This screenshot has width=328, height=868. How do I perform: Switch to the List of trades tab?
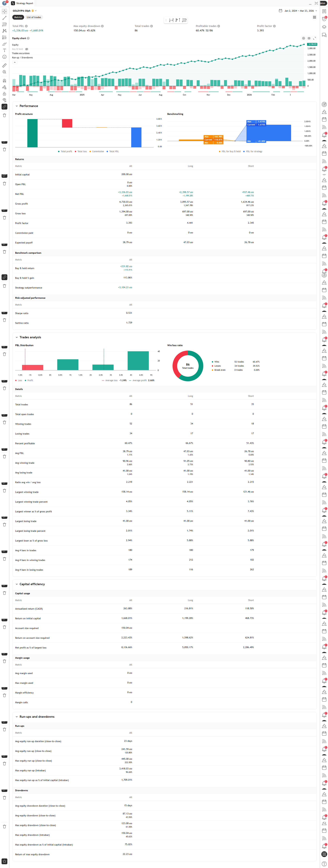click(34, 17)
